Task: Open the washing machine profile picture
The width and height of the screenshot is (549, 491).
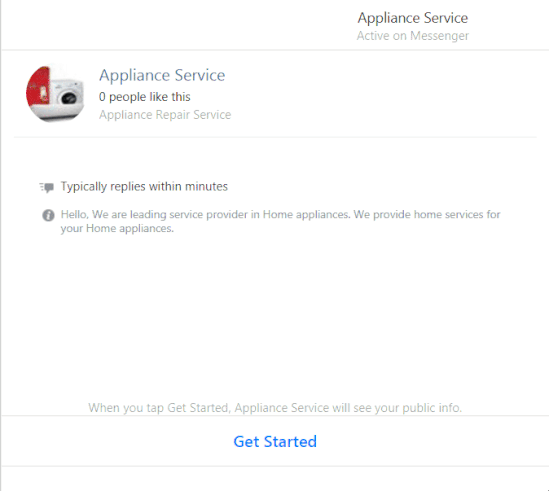Action: point(55,93)
